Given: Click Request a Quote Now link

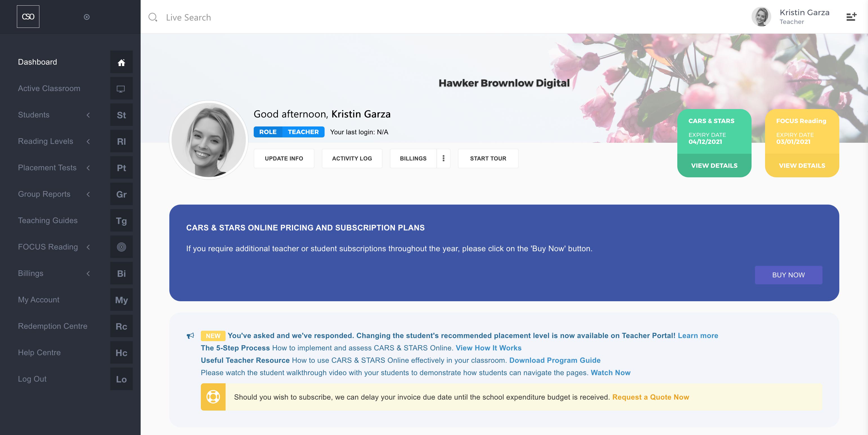Looking at the screenshot, I should click(651, 397).
